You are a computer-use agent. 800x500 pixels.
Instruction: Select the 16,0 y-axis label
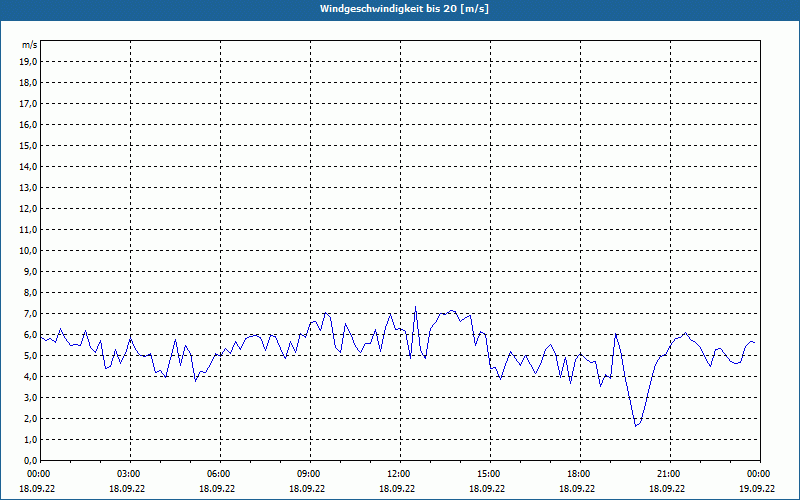[x=28, y=124]
